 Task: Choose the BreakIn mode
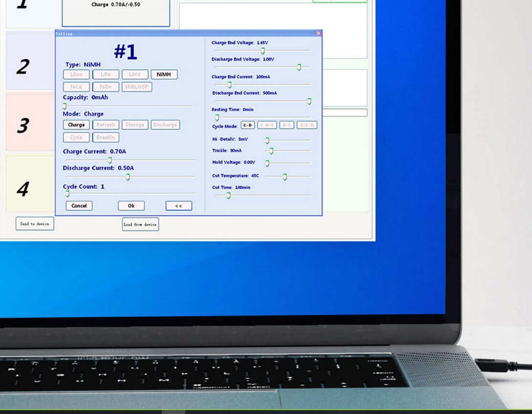(x=106, y=138)
